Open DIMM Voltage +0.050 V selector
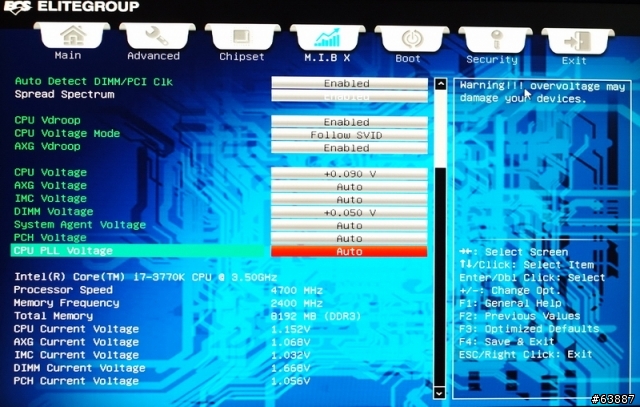The height and width of the screenshot is (407, 640). point(349,213)
